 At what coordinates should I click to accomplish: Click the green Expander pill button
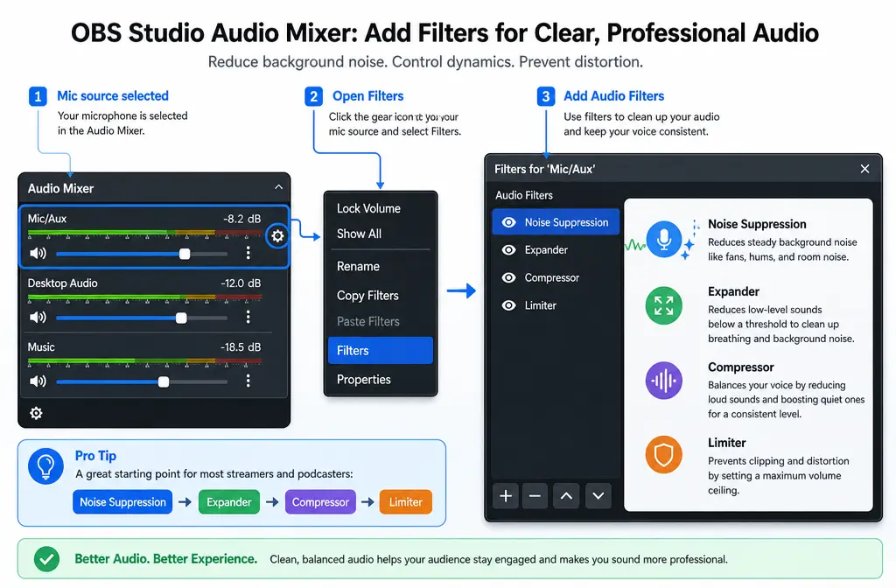tap(229, 501)
